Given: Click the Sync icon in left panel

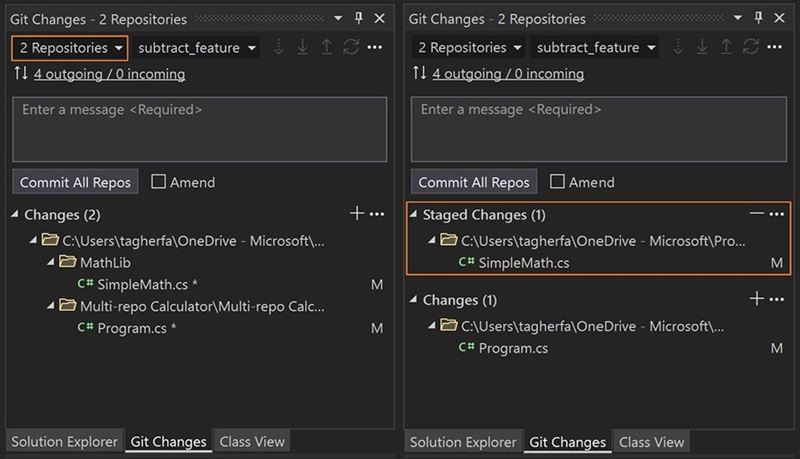Looking at the screenshot, I should coord(351,47).
